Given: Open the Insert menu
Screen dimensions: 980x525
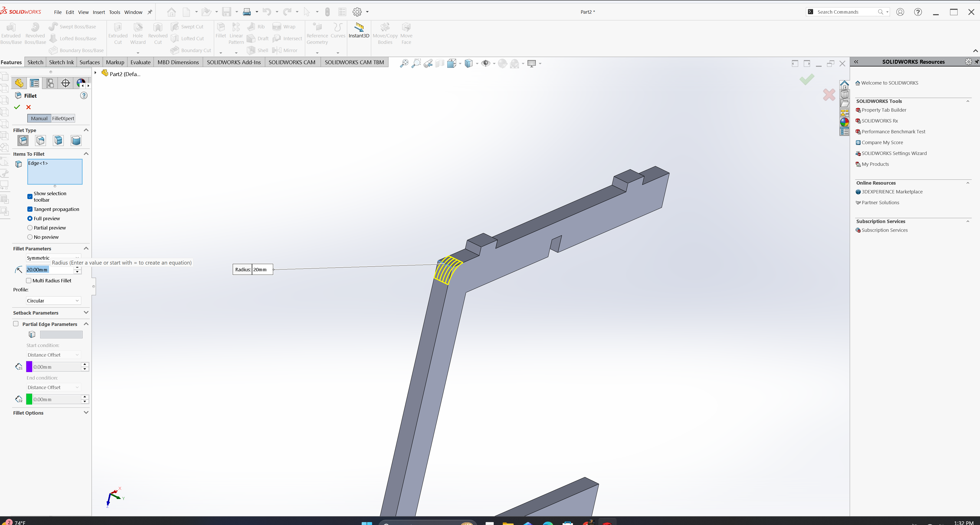Looking at the screenshot, I should (99, 12).
